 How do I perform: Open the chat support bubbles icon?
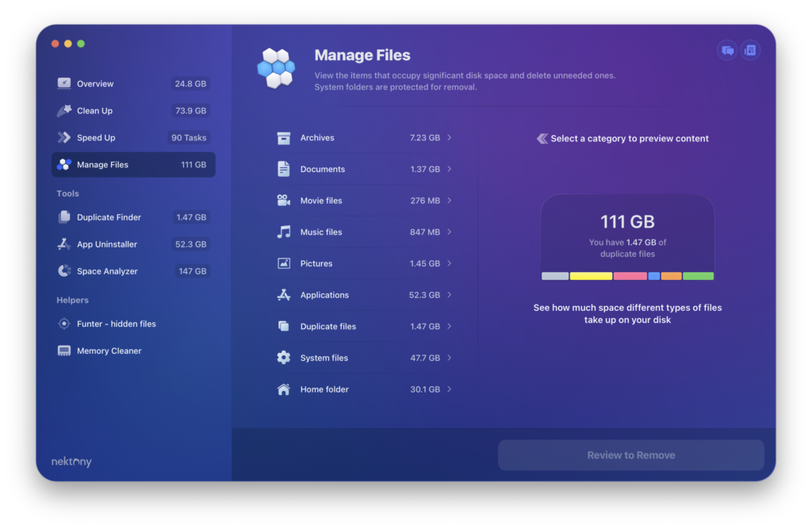[727, 50]
